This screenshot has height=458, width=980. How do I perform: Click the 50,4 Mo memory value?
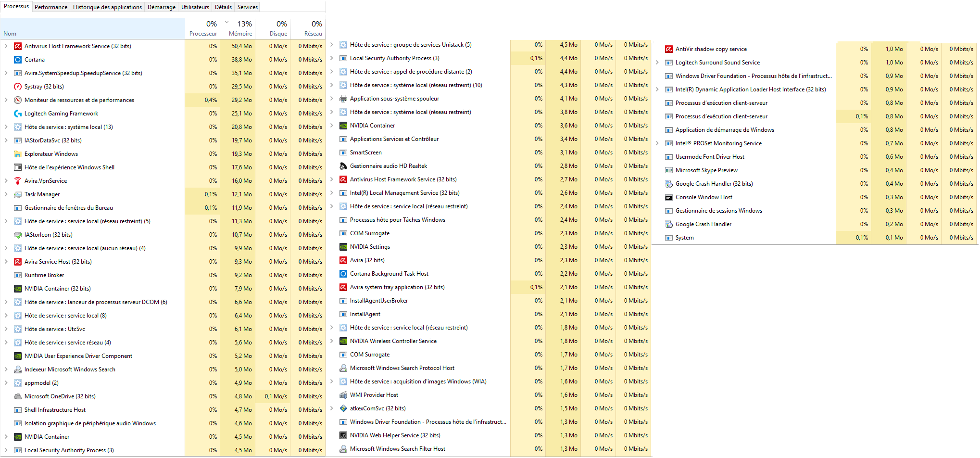(242, 46)
